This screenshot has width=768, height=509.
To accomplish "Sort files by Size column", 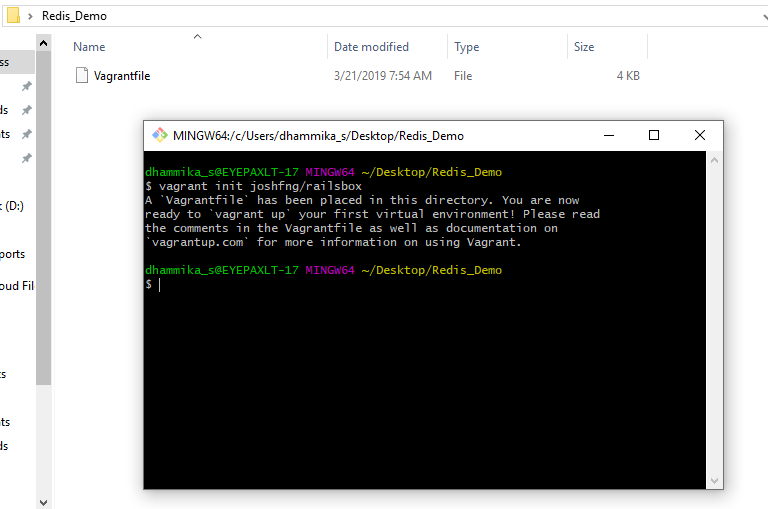I will click(584, 47).
